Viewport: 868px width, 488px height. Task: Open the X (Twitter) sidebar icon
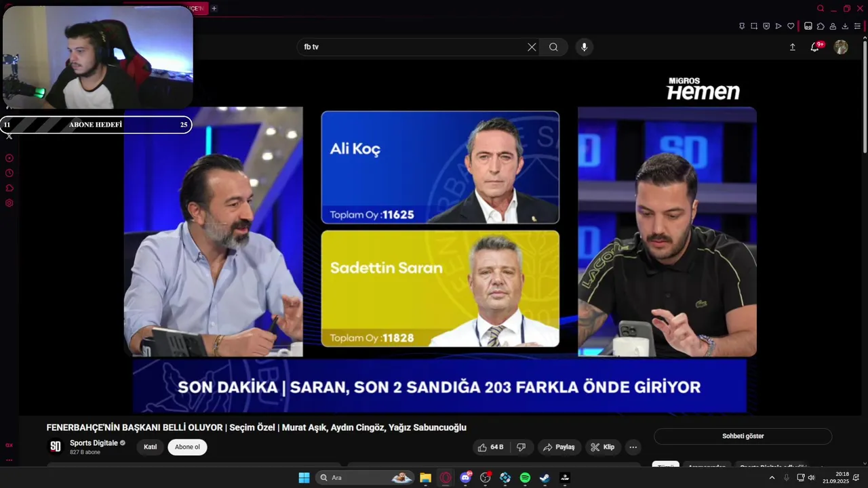9,136
